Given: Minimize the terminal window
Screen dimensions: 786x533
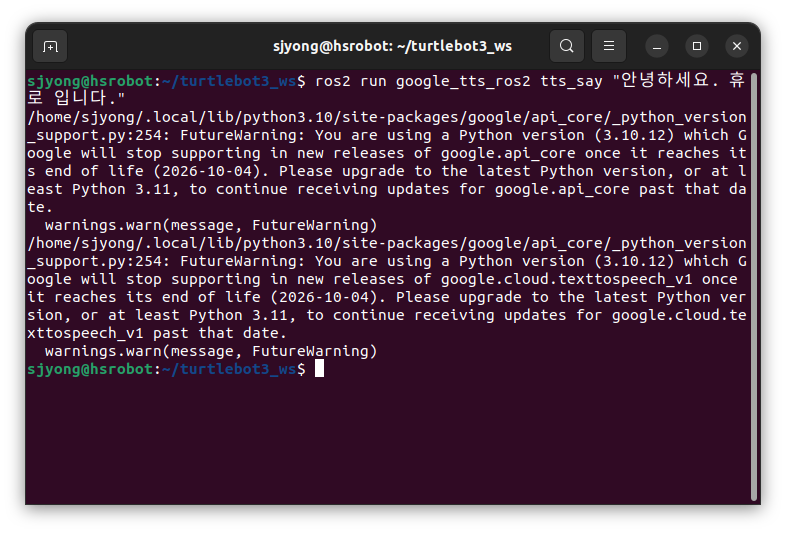Looking at the screenshot, I should point(657,46).
